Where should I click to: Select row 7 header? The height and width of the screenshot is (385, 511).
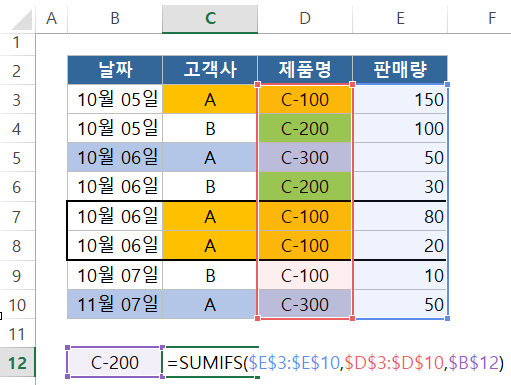point(17,216)
